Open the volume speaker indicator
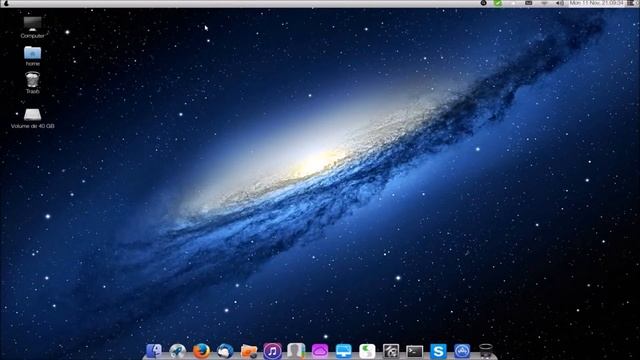The width and height of the screenshot is (640, 360). [560, 3]
